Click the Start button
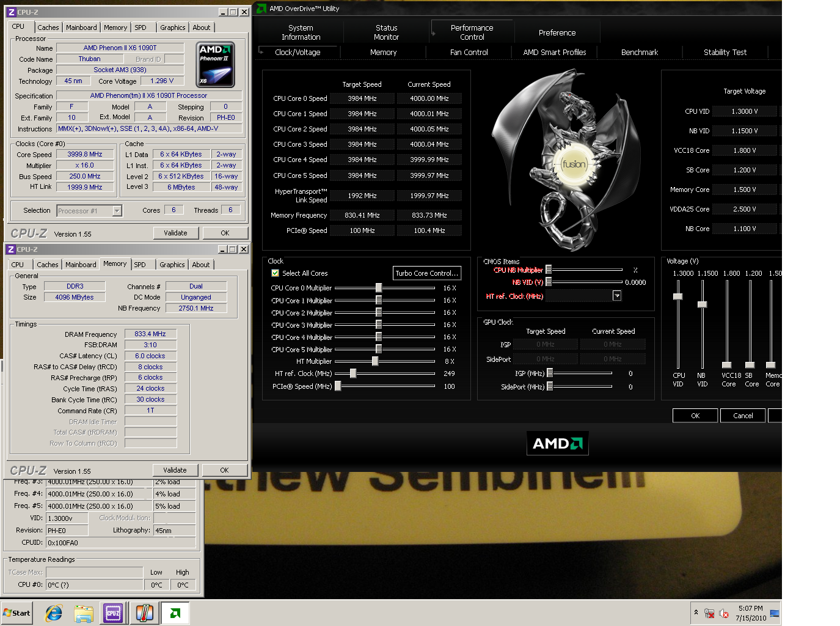 click(17, 613)
